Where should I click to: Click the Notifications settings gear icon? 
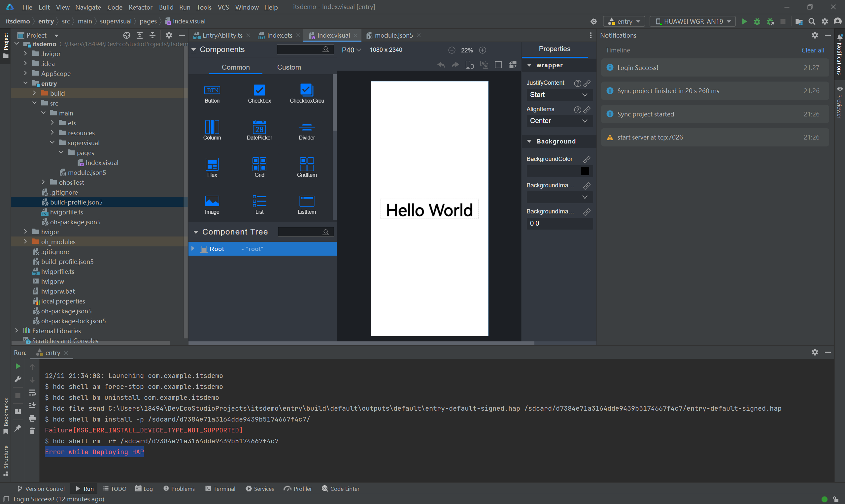[815, 35]
